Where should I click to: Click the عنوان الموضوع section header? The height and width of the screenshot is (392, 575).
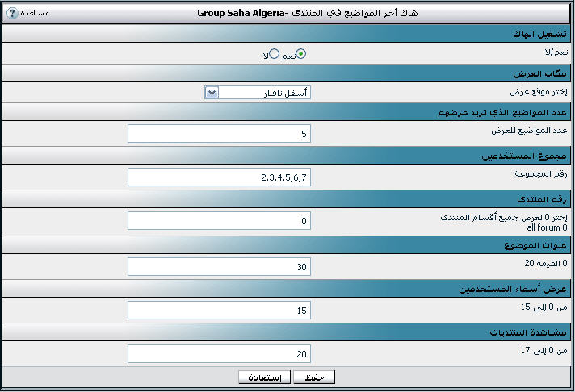(x=287, y=245)
